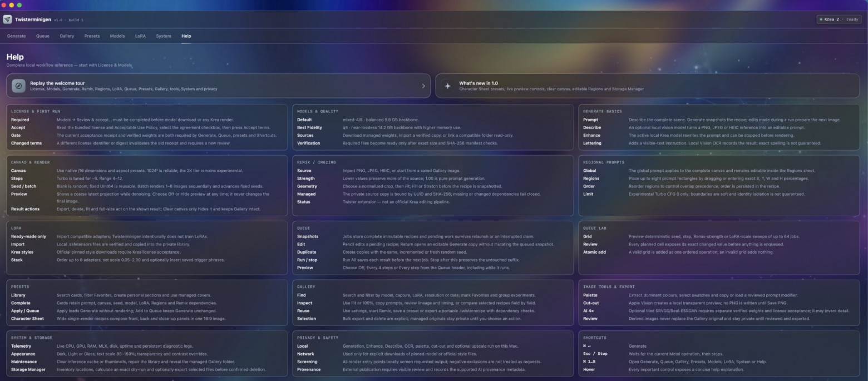Click the 'Character Sheet' row label
Screen dimensions: 868x381
point(27,319)
